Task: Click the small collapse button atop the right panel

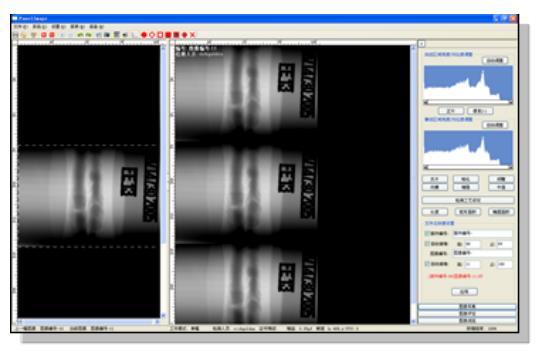Action: click(x=422, y=44)
